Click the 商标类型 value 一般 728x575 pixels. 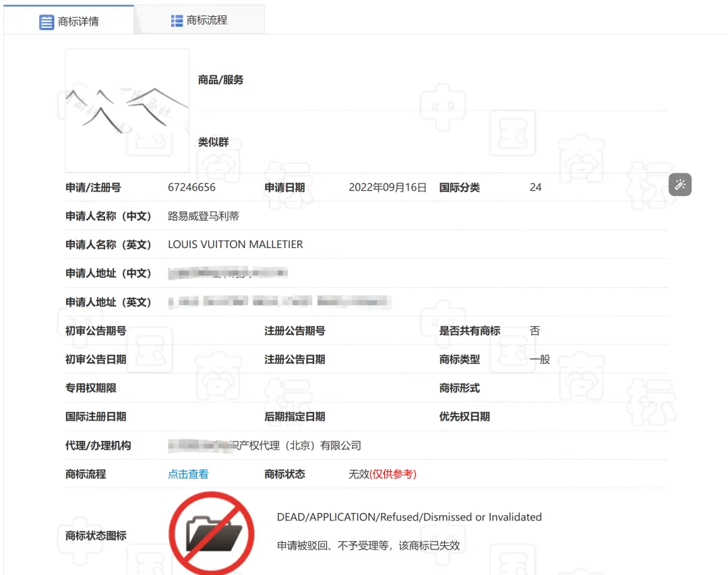[539, 359]
